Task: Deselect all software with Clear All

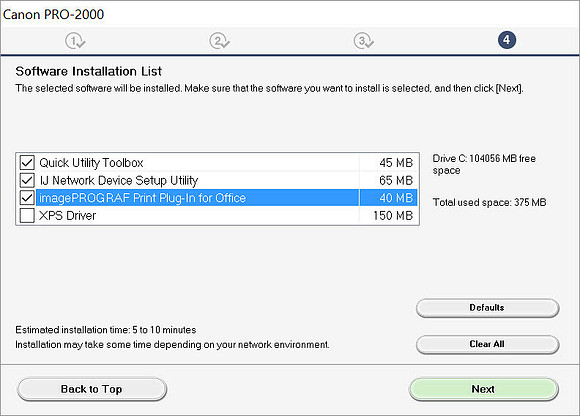Action: tap(488, 344)
